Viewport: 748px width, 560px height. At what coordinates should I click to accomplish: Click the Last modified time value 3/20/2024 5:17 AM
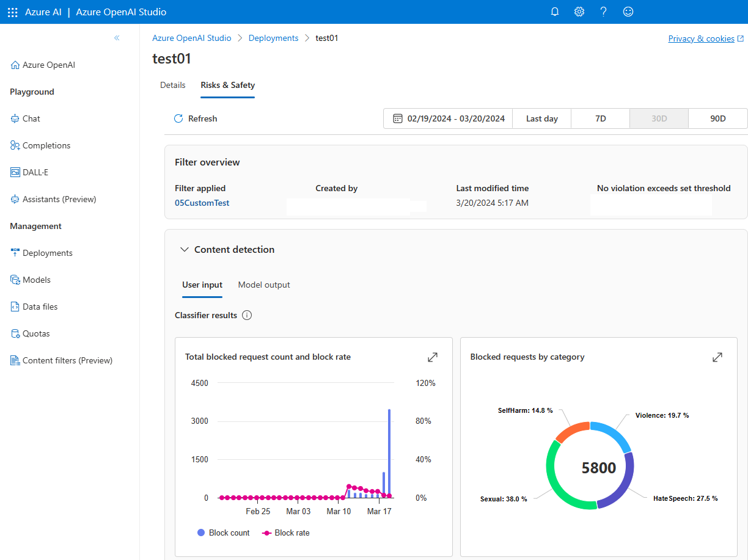(493, 203)
